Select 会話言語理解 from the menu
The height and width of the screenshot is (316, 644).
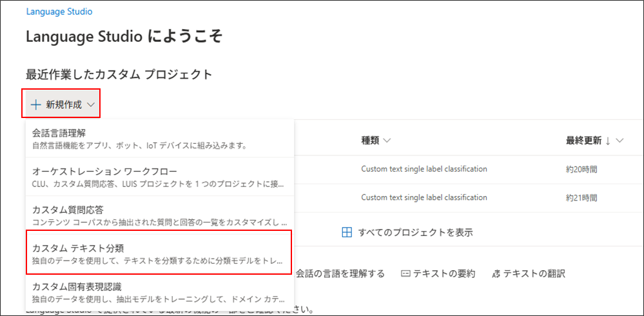tap(160, 139)
